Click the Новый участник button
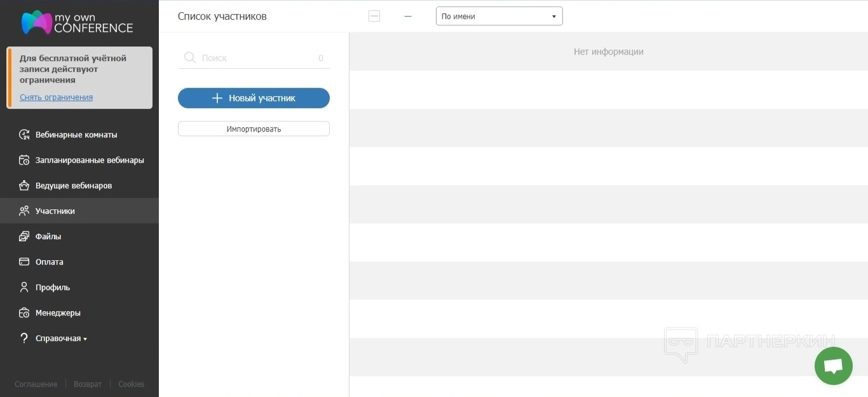The width and height of the screenshot is (868, 397). coord(254,98)
